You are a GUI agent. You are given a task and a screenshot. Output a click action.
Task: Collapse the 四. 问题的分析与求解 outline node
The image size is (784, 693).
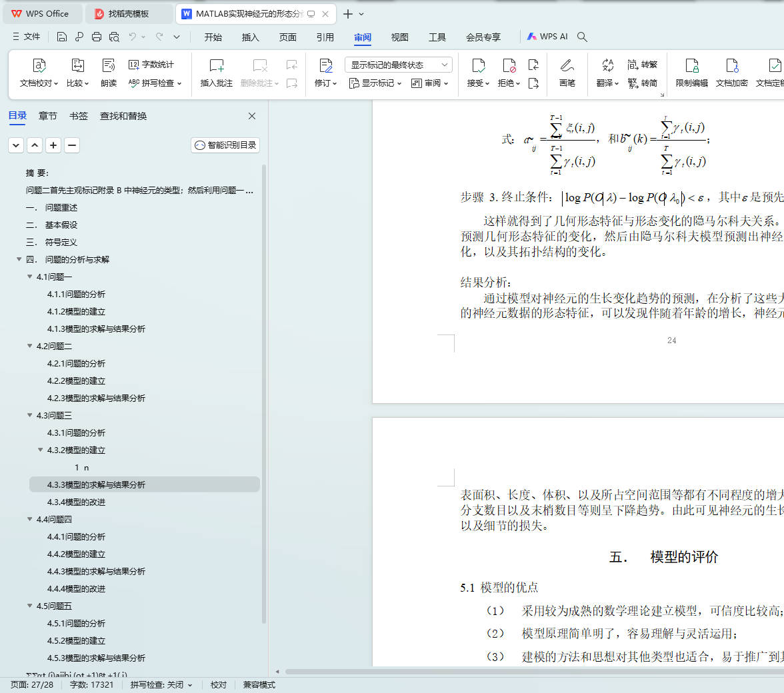(19, 259)
